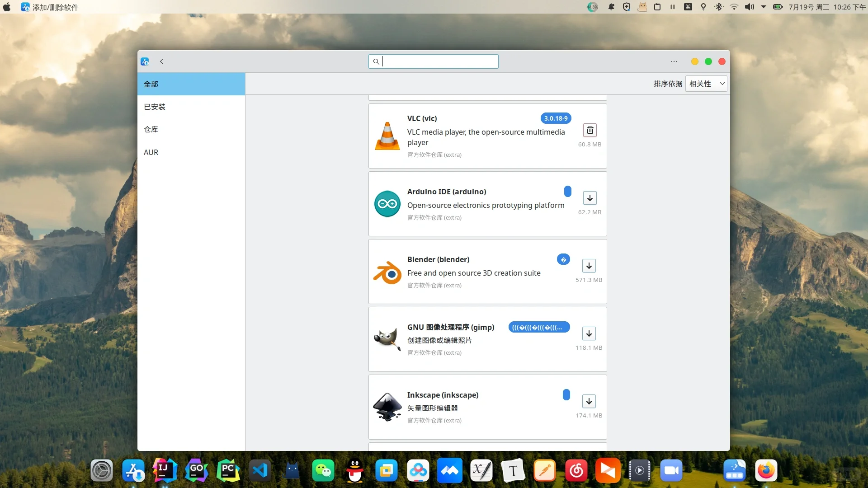868x488 pixels.
Task: Select the VS Code icon in the dock
Action: (x=259, y=470)
